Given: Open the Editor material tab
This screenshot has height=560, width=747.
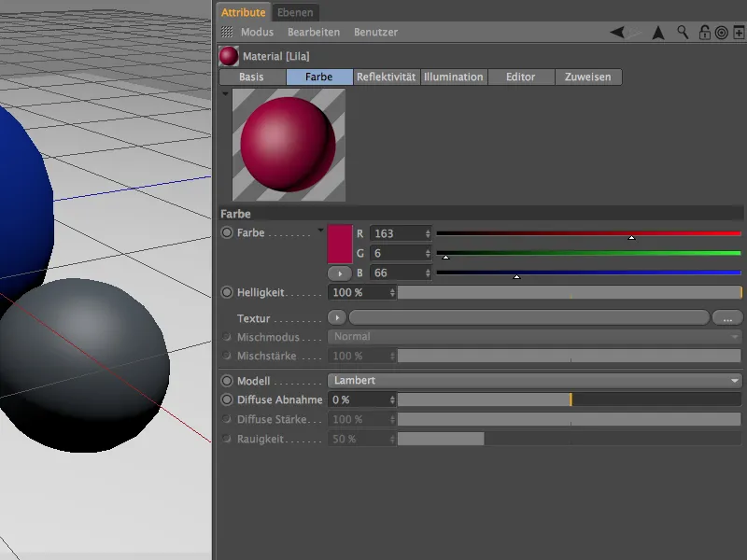Looking at the screenshot, I should 521,77.
